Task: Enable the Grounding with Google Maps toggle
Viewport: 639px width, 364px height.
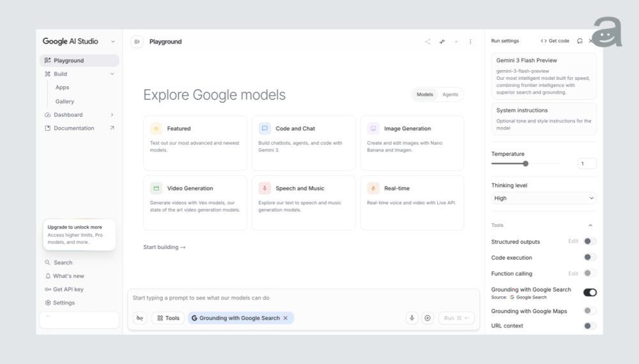Action: tap(590, 310)
